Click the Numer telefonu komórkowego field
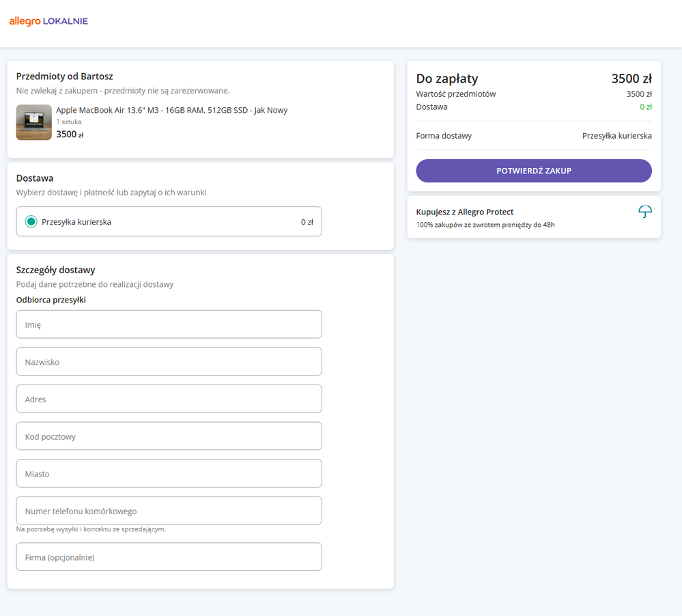 pos(169,511)
